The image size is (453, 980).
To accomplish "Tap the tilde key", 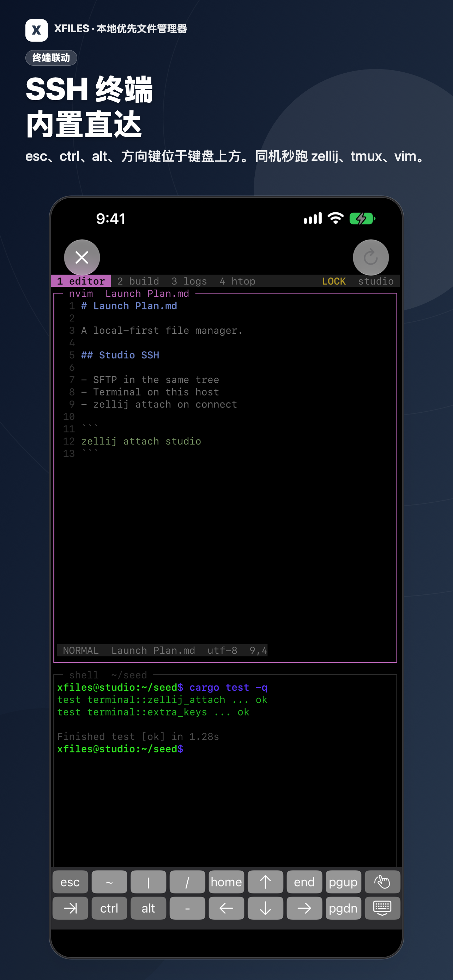I will tap(109, 882).
